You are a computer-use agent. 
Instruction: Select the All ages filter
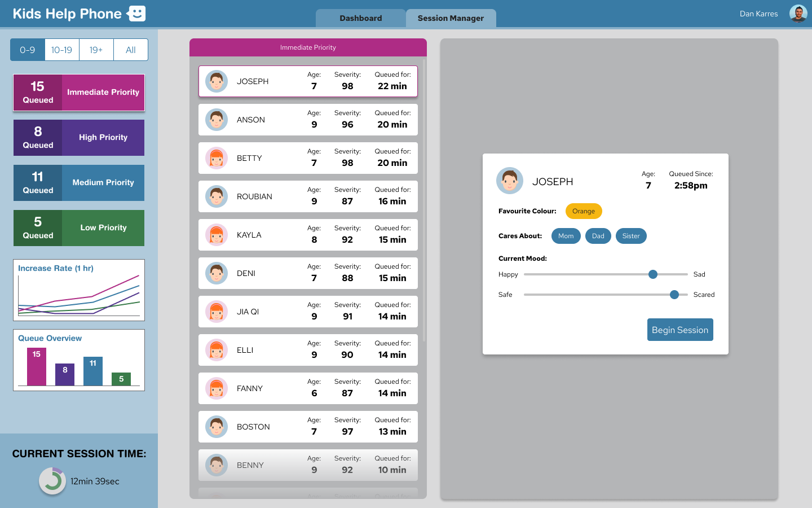(x=131, y=50)
